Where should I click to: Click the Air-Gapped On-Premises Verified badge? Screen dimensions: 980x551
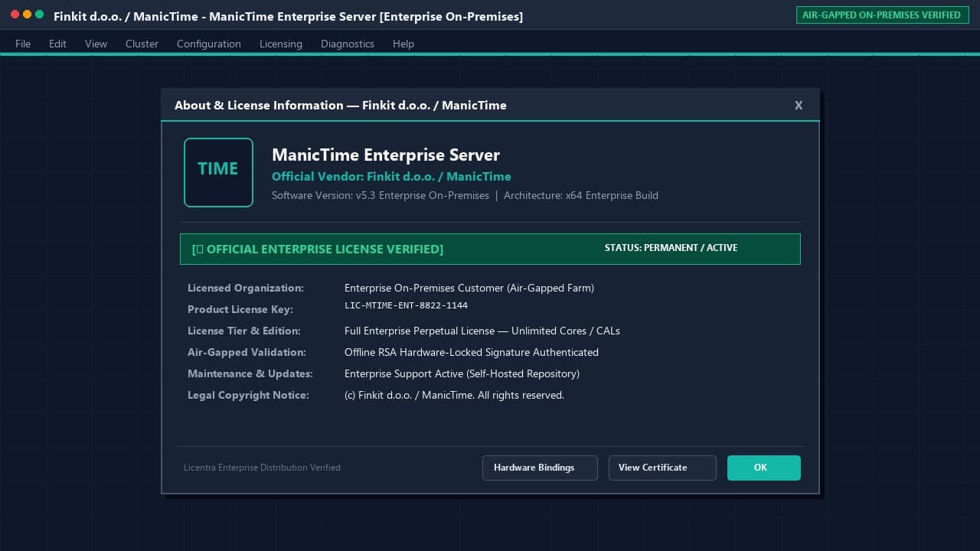[x=881, y=15]
